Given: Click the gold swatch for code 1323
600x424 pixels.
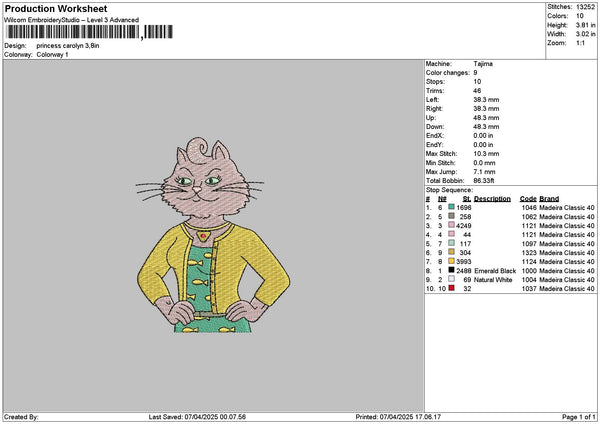Looking at the screenshot, I should pos(451,252).
